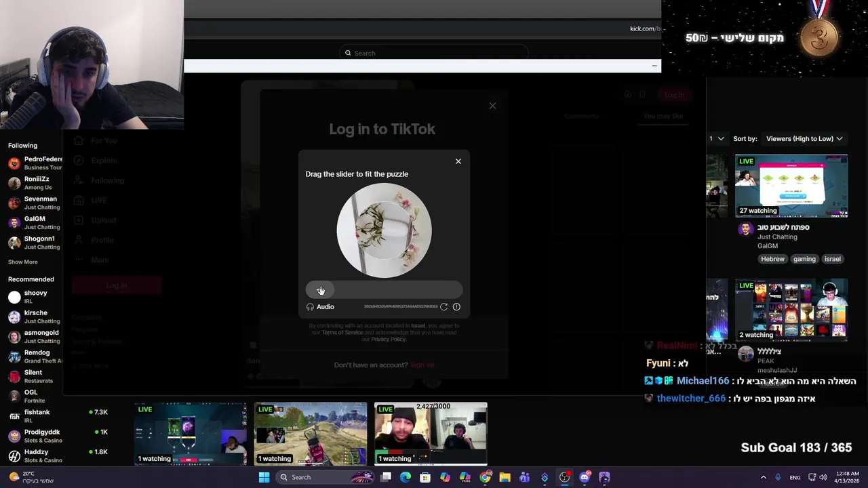Open fishtank channel avatar
The width and height of the screenshot is (868, 488).
pyautogui.click(x=14, y=416)
